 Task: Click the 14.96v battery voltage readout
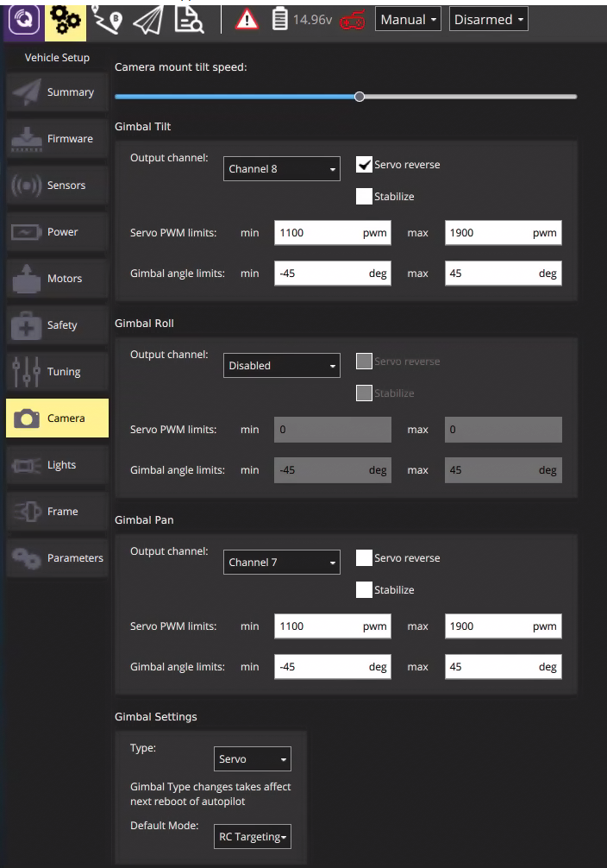pos(312,20)
